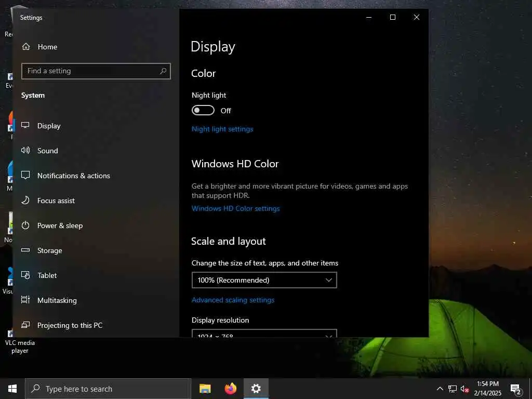
Task: Click the Multitasking icon in sidebar
Action: [x=25, y=300]
